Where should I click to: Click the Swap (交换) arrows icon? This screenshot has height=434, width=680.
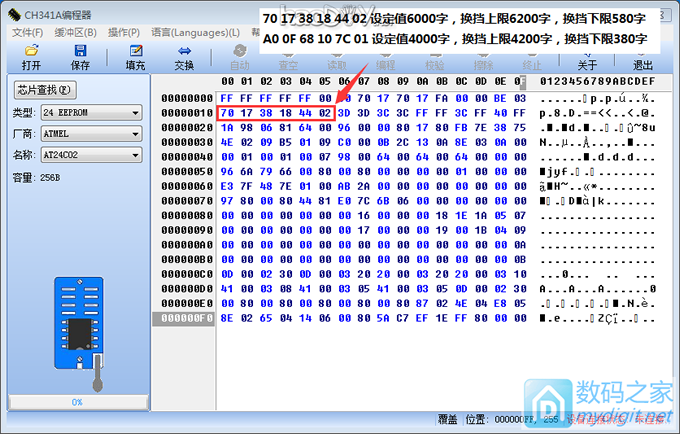tap(184, 51)
